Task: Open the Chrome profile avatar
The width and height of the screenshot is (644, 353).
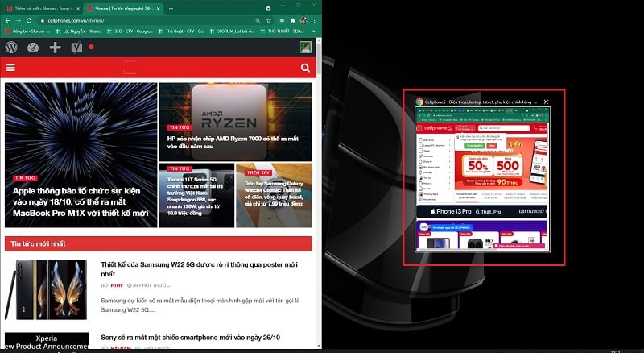Action: [303, 20]
